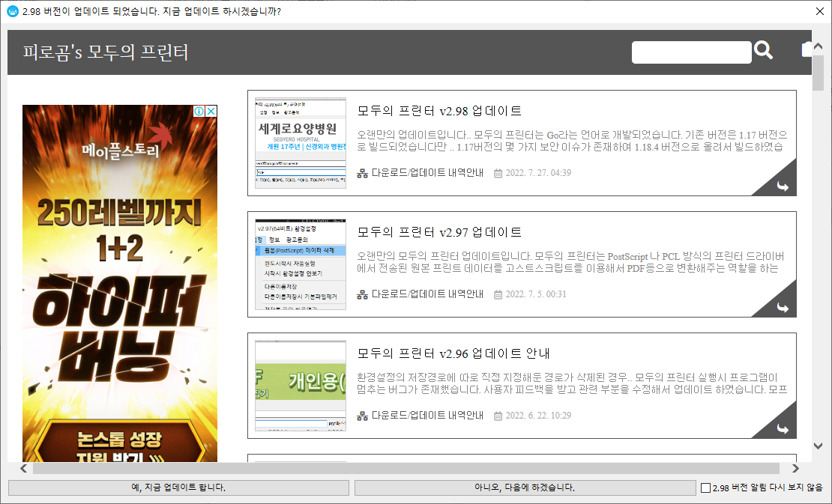Open v2.97 post thumbnail showing 환경설정 menu
The image size is (832, 504).
(301, 264)
